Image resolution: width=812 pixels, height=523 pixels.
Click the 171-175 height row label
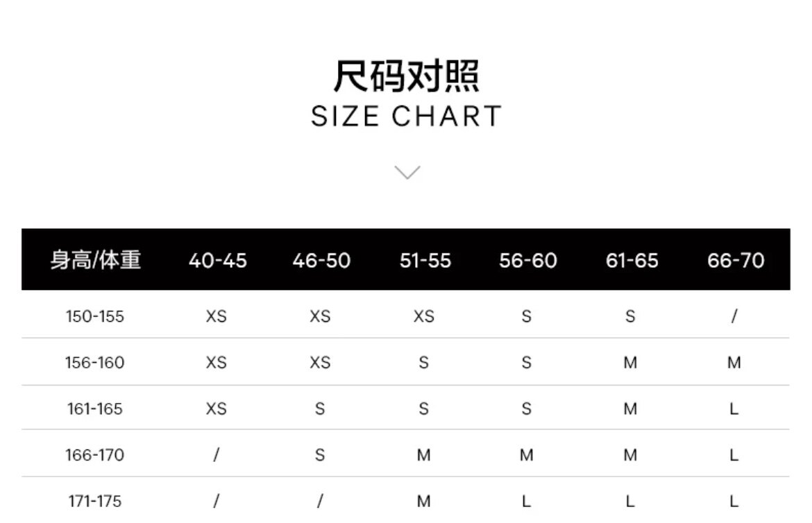tap(95, 501)
